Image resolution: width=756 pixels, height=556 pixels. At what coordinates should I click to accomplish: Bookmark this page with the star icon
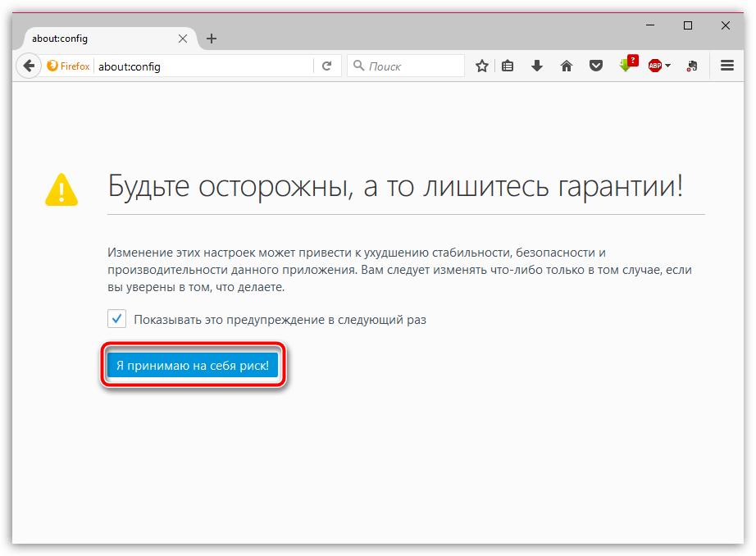tap(482, 66)
